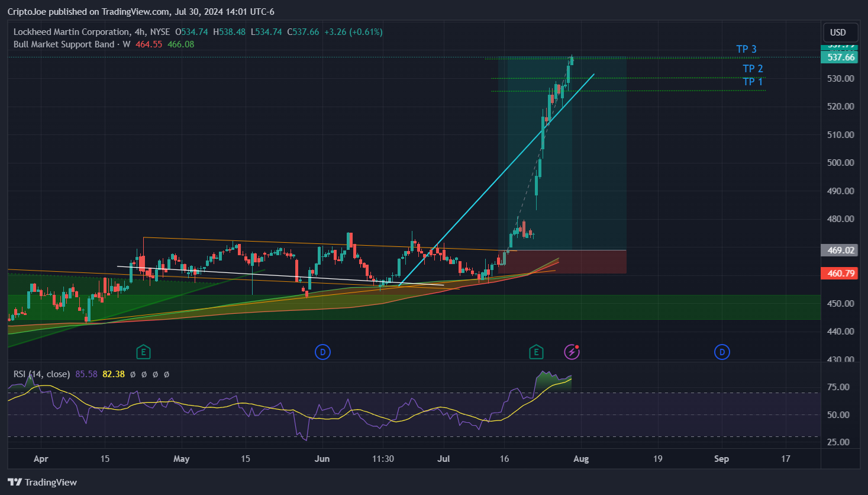Viewport: 868px width, 495px height.
Task: Click the 500.00 price scale level
Action: [840, 163]
